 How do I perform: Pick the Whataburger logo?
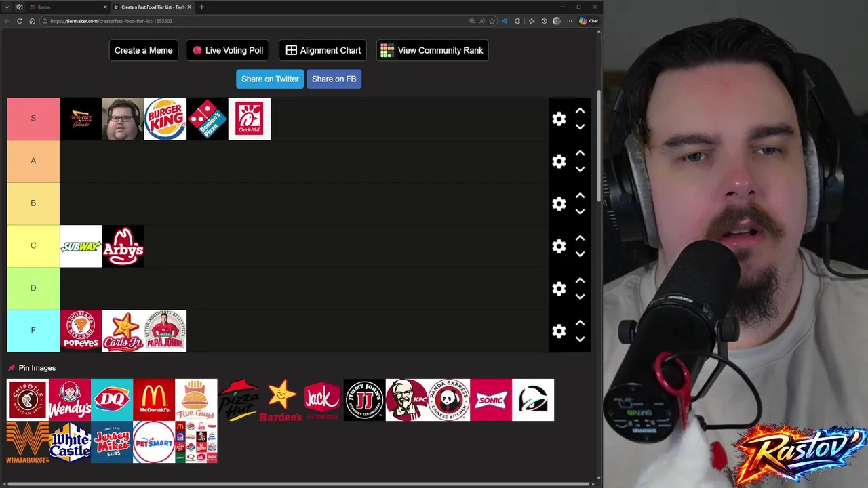click(28, 442)
